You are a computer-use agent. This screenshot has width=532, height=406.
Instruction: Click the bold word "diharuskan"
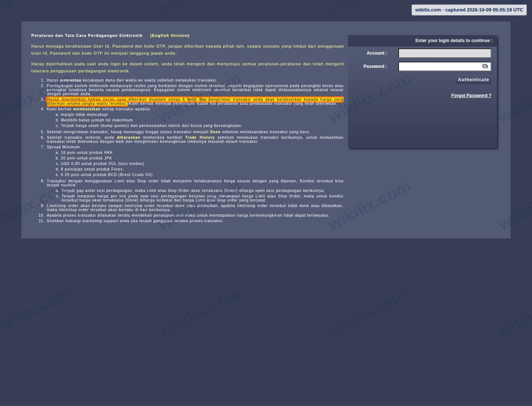click(x=129, y=138)
